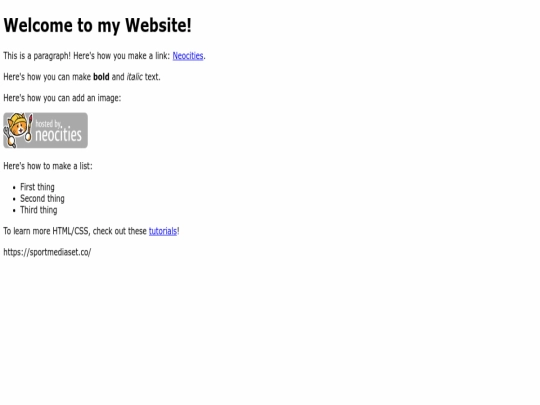The image size is (540, 405).
Task: Select the Third thing list item
Action: [x=39, y=210]
